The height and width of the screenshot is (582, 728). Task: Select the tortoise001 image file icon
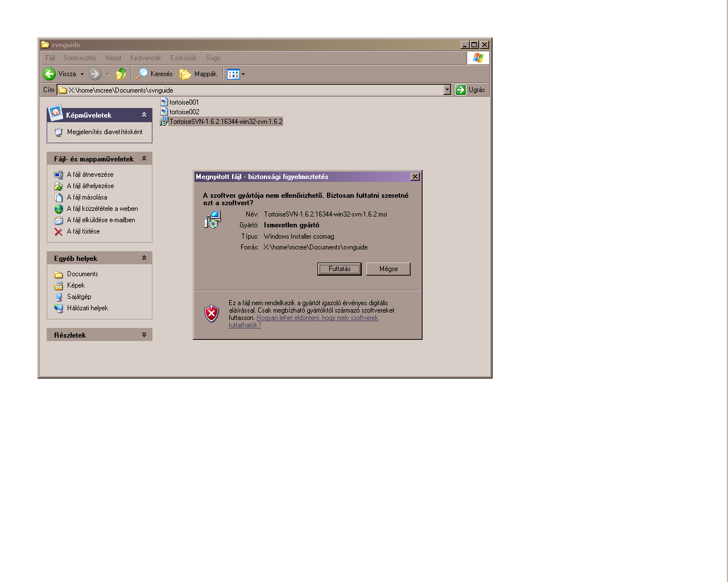pos(164,102)
